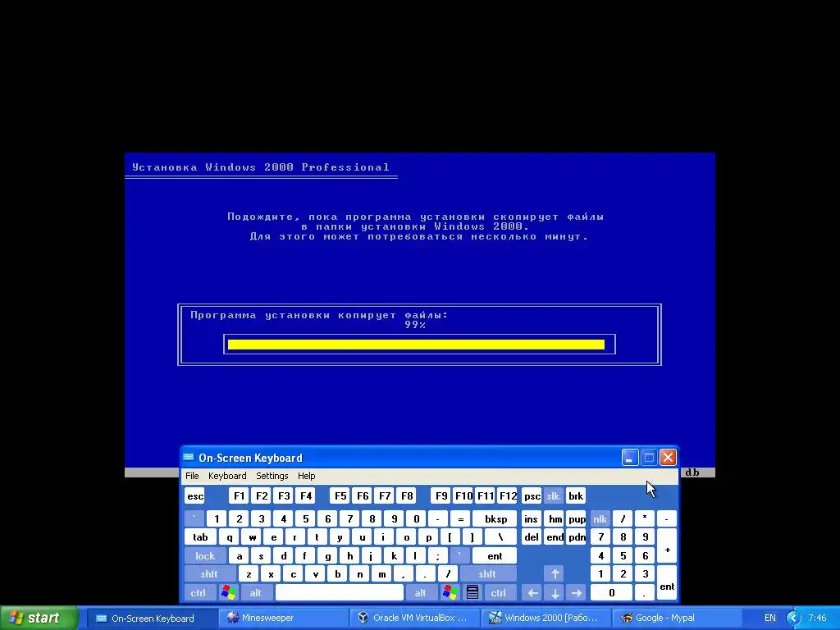Click the F8 key
The width and height of the screenshot is (840, 630).
pos(407,496)
